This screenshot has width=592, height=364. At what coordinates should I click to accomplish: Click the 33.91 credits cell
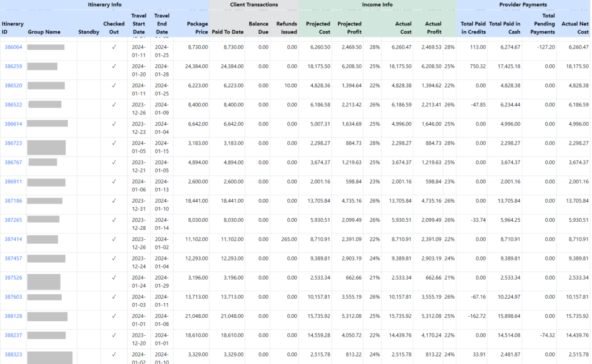tap(479, 355)
